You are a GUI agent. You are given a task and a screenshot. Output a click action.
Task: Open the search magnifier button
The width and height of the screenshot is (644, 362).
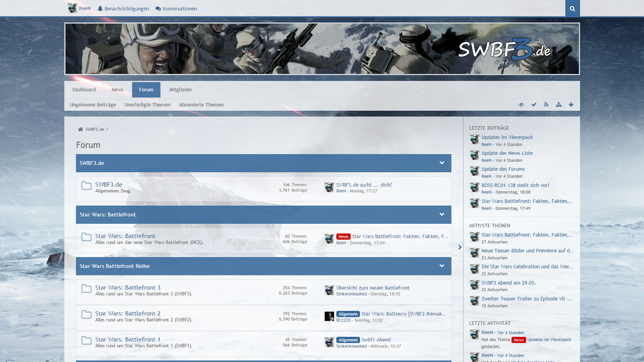(x=572, y=9)
